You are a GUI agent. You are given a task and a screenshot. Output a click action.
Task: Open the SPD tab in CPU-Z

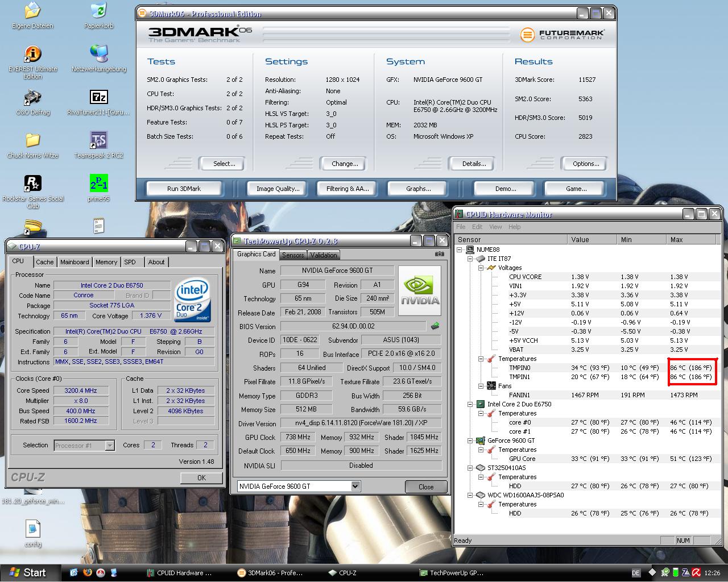pyautogui.click(x=130, y=262)
